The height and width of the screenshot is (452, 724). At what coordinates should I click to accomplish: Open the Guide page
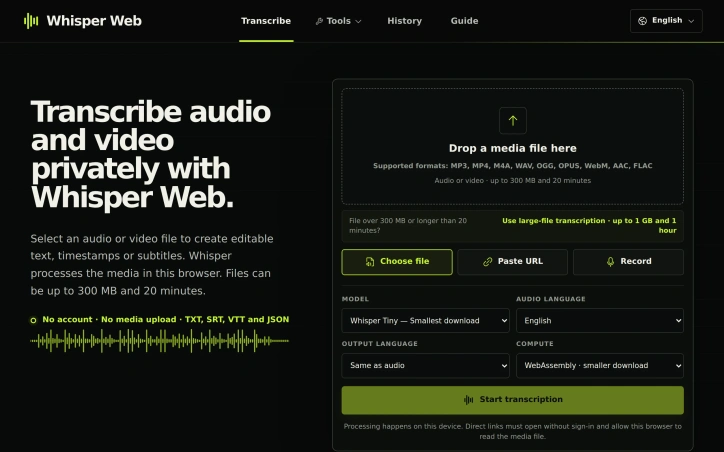click(x=464, y=21)
